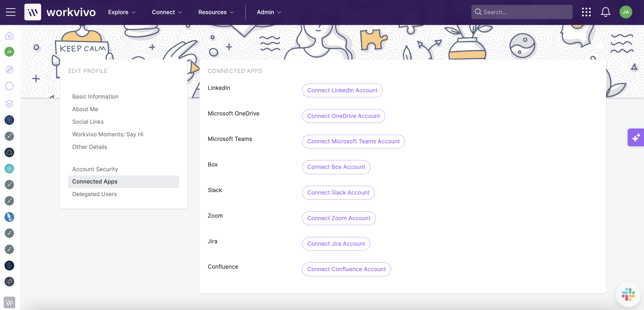Viewport: 644px width, 310px height.
Task: Click the Microsoft OneDrive app label
Action: tap(233, 113)
